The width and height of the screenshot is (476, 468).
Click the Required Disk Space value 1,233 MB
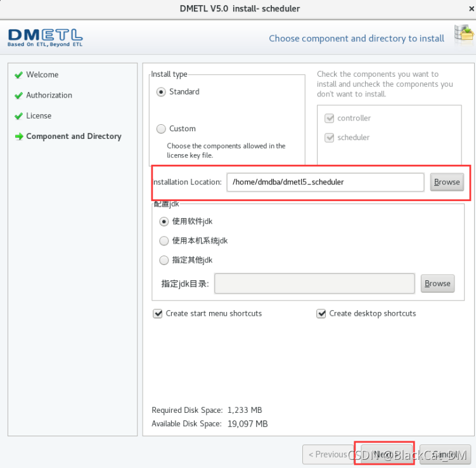tap(245, 410)
